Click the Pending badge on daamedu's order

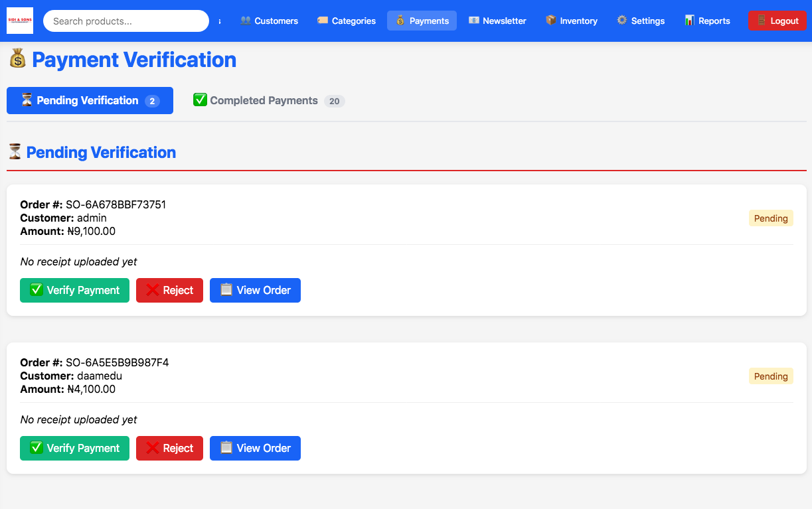click(771, 376)
